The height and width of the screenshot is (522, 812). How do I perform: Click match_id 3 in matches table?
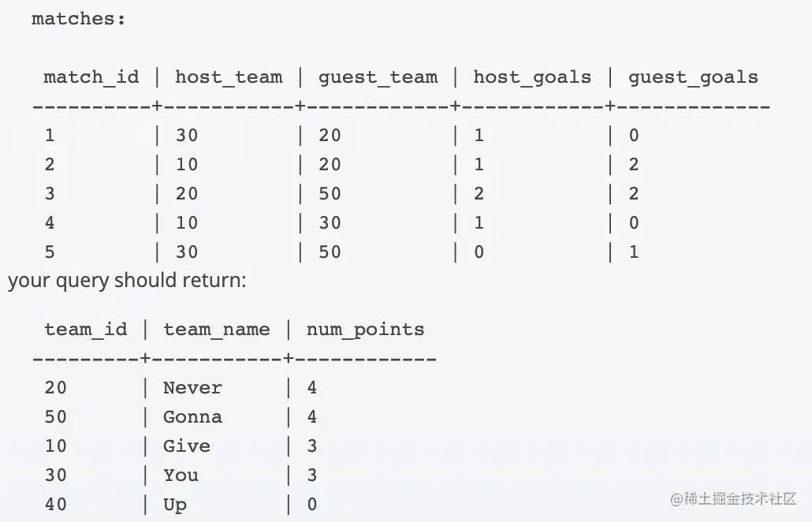pyautogui.click(x=50, y=194)
